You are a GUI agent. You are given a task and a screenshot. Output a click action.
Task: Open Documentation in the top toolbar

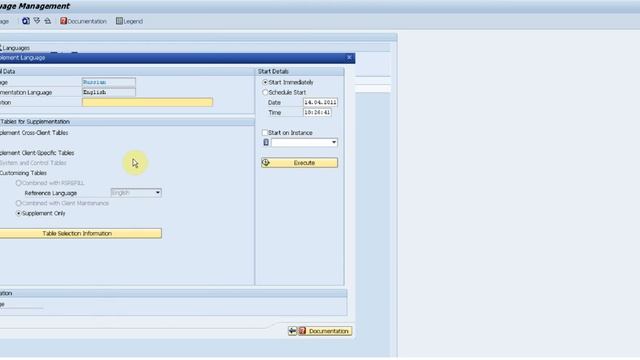pyautogui.click(x=83, y=21)
